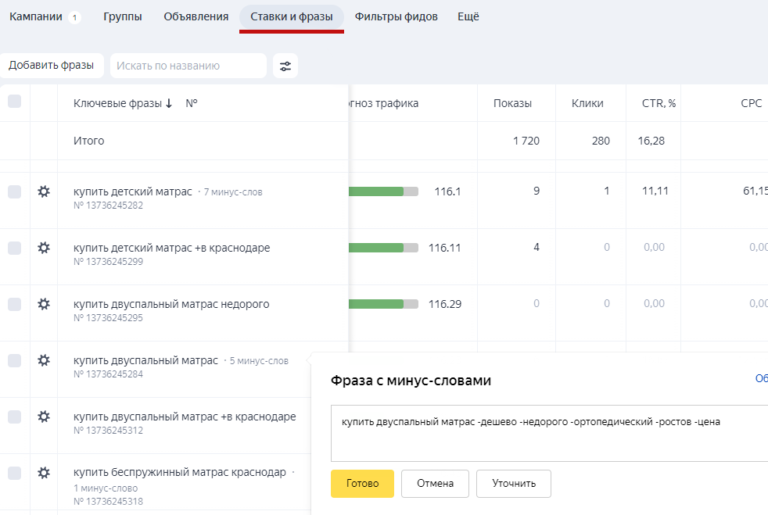Sort by the № column header
This screenshot has height=515, width=768.
coord(192,103)
